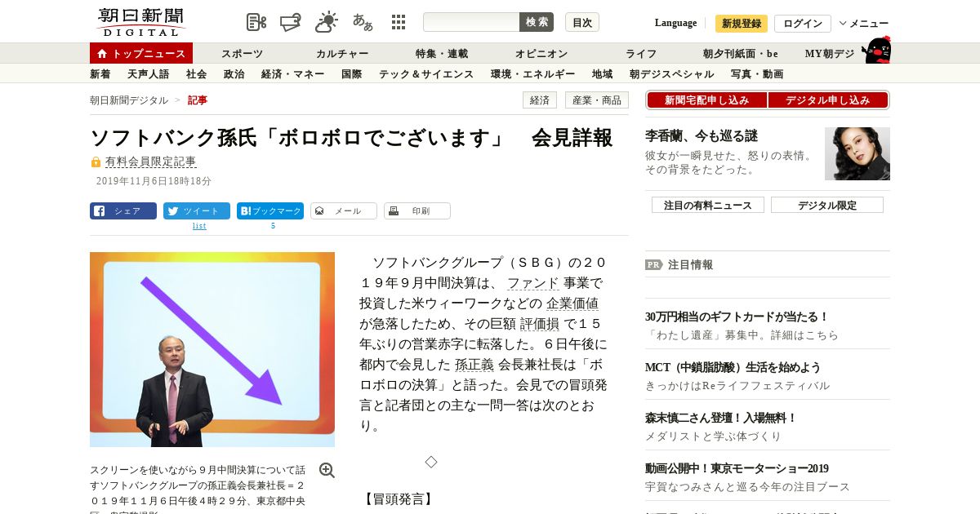
Task: Switch to デジタル限定 tab
Action: coord(827,206)
